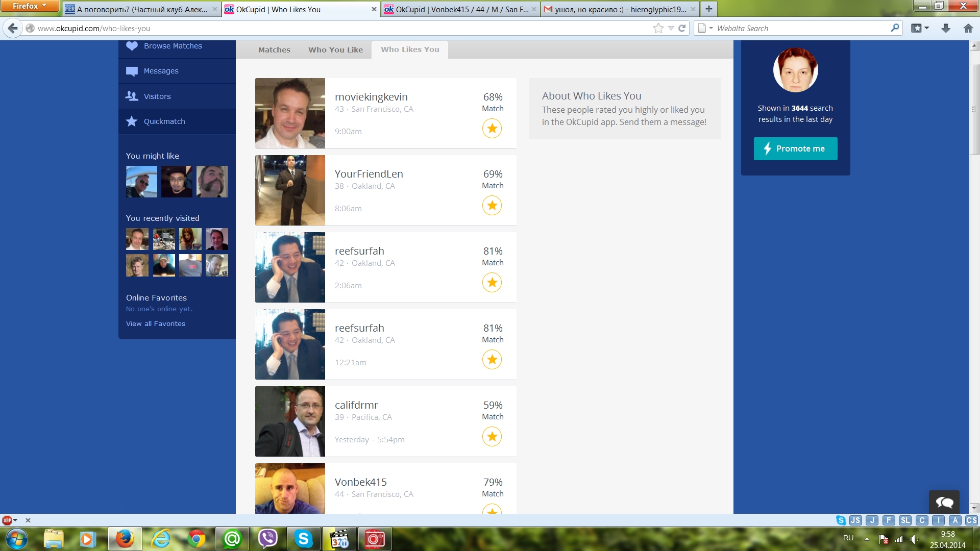Switch to Who You Like tab
The image size is (980, 551).
pos(335,50)
